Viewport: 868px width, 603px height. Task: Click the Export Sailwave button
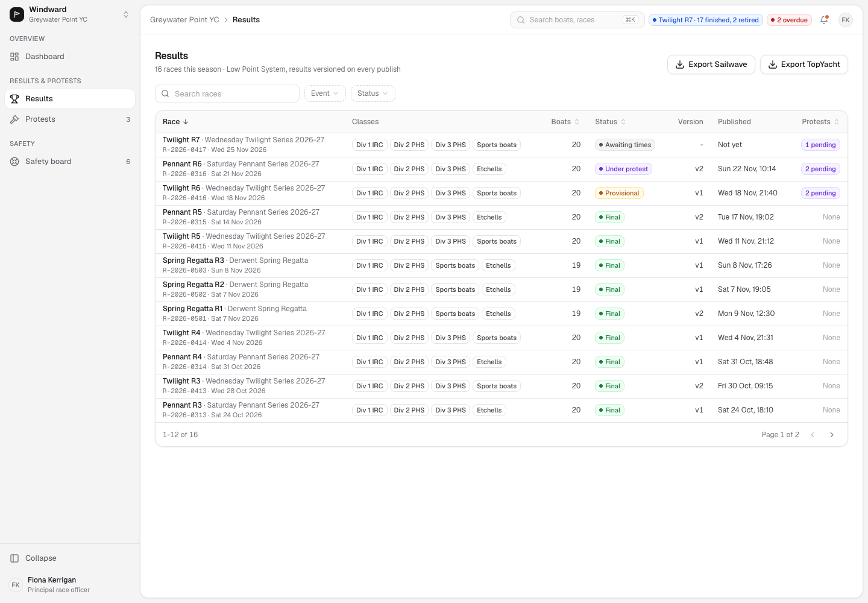click(x=711, y=65)
